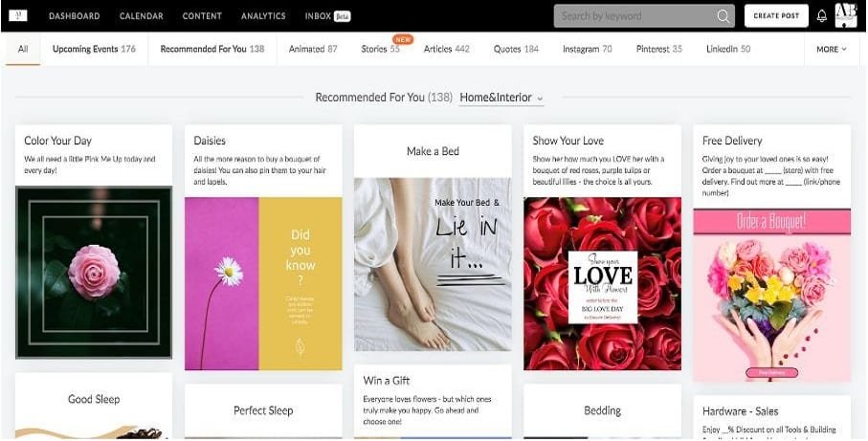Open the Home&Interior category dropdown
This screenshot has height=441, width=868.
coord(501,98)
